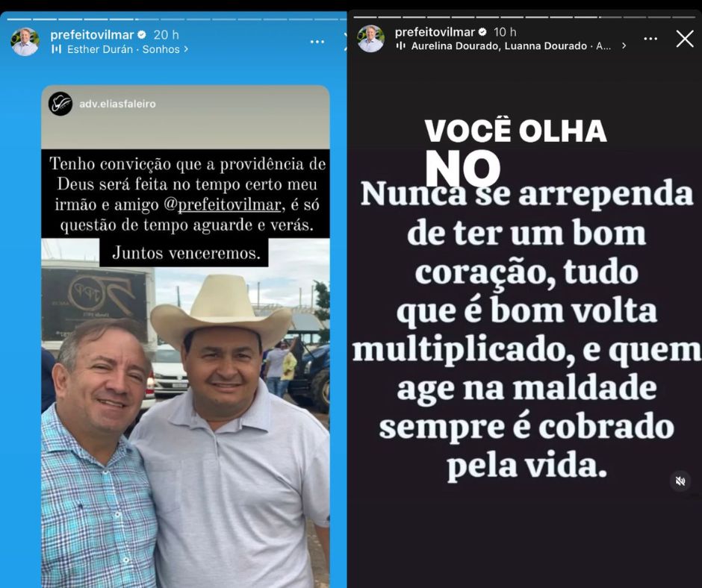Open prefeitovilmar profile picture in left story
Screen dimensions: 702x588
click(x=25, y=42)
